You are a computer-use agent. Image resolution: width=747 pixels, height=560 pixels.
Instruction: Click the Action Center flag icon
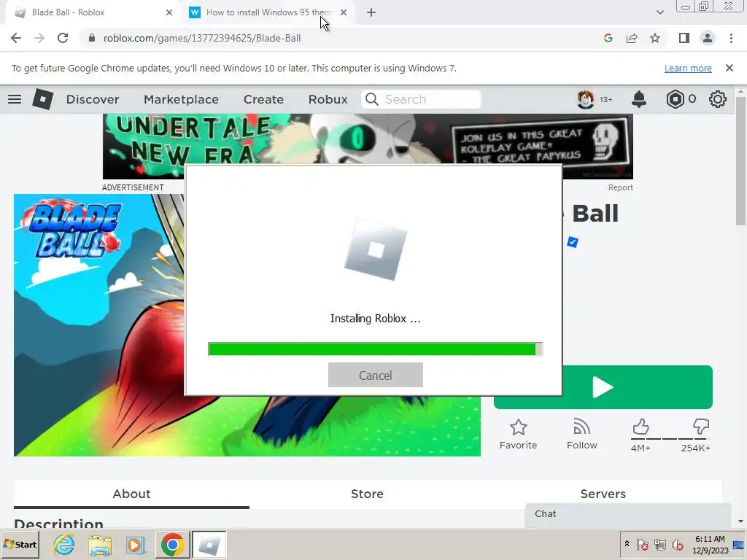tap(642, 544)
